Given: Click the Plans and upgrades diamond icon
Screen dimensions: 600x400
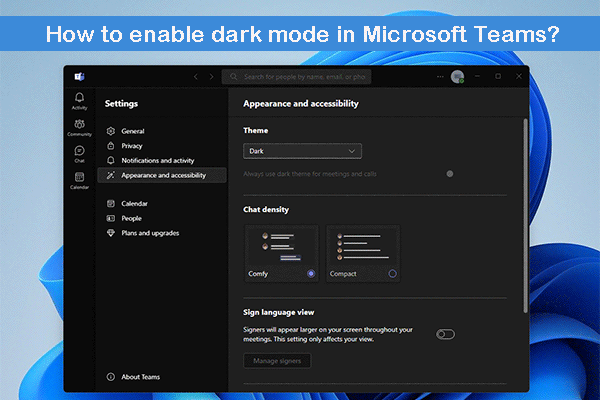Looking at the screenshot, I should click(111, 233).
